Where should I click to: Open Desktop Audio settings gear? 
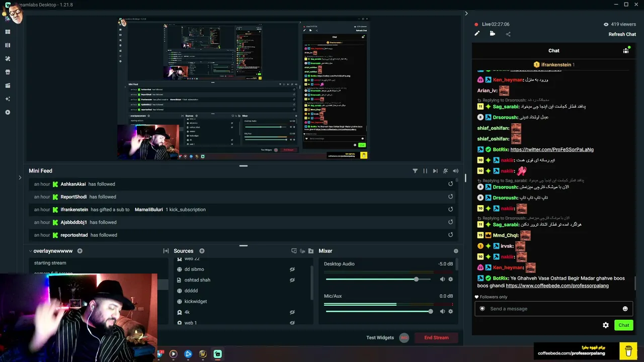[450, 279]
